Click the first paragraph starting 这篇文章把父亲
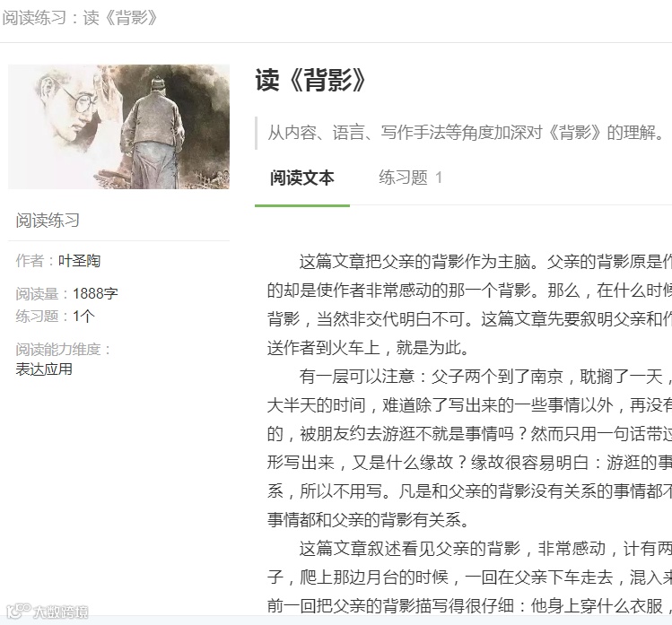Screen dimensions: 672x625 [469, 305]
